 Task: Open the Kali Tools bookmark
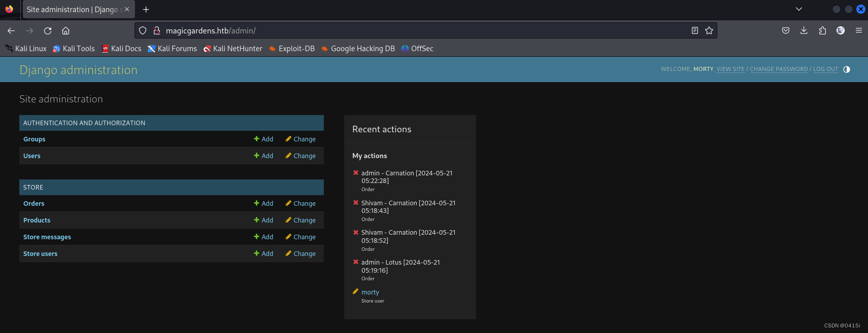[x=74, y=49]
